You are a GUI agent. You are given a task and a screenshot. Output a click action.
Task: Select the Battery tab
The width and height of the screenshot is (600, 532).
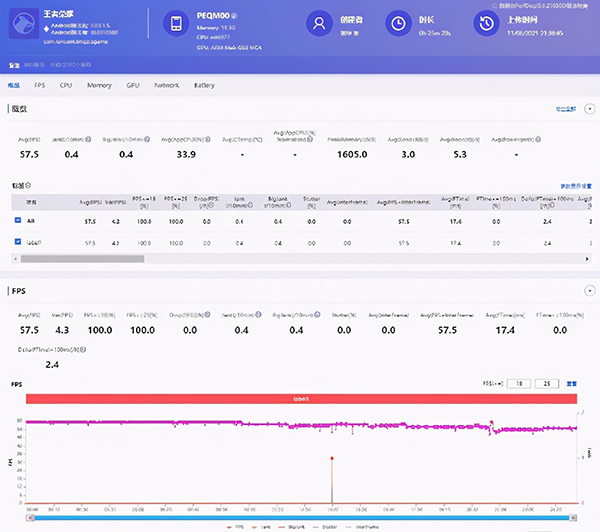click(204, 86)
